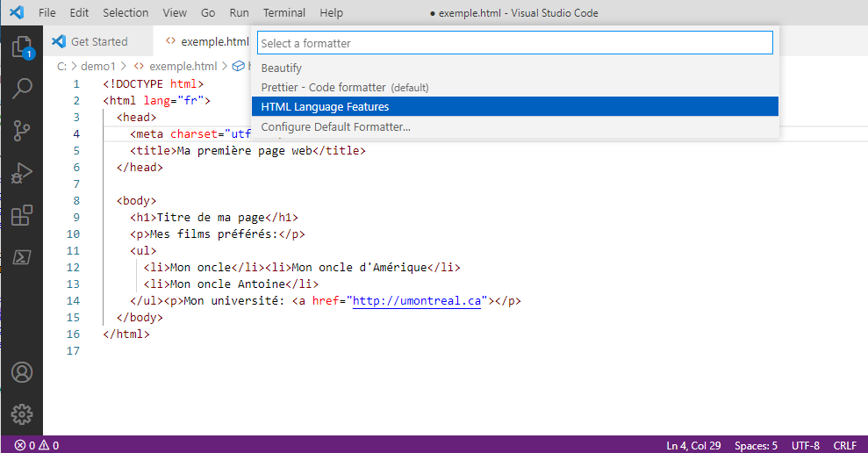The width and height of the screenshot is (868, 453).
Task: Open the Selection menu
Action: tap(126, 13)
